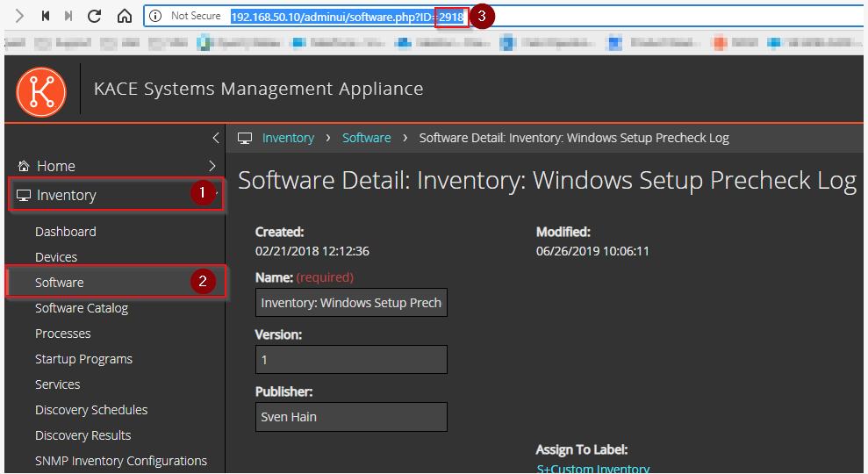Open SNMP Inventory Configurations in the sidebar
This screenshot has height=474, width=868.
(121, 461)
